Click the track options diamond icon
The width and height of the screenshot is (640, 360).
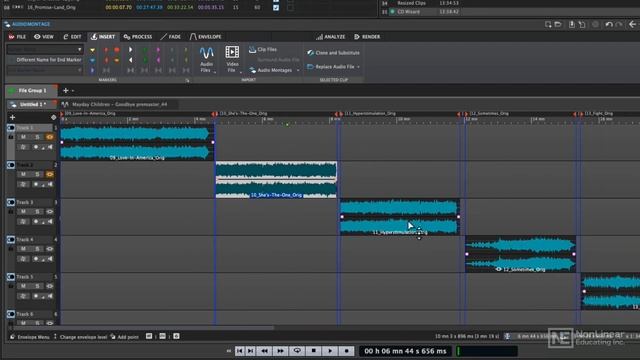point(53,118)
